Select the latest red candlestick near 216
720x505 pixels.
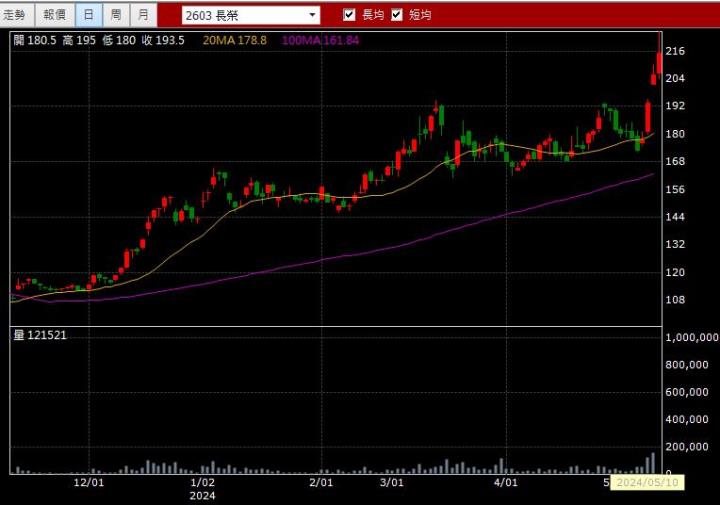click(659, 60)
